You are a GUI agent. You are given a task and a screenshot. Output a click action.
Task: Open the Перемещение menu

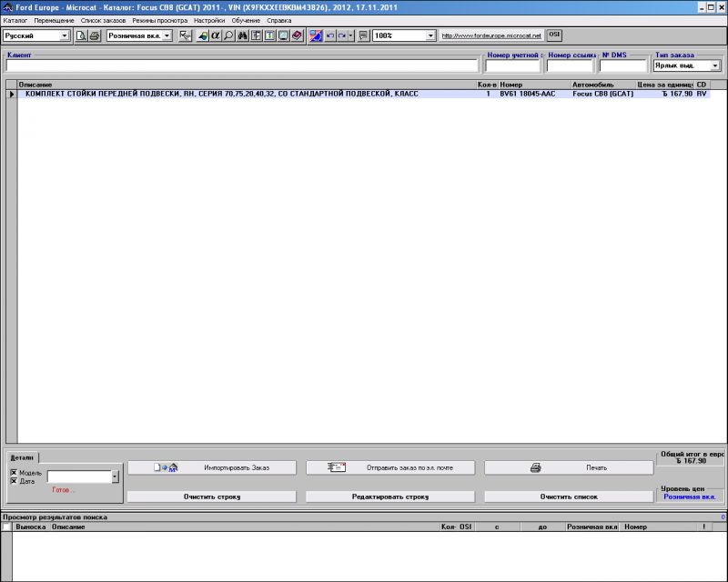point(54,20)
